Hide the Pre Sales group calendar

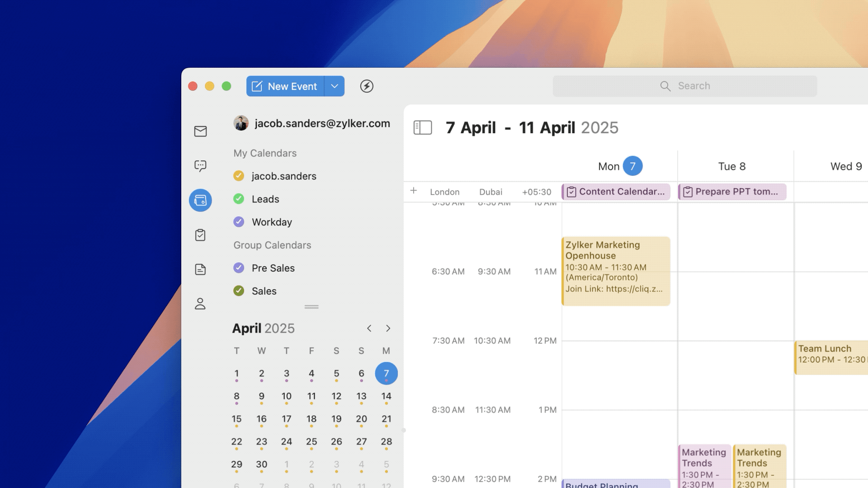(x=239, y=268)
